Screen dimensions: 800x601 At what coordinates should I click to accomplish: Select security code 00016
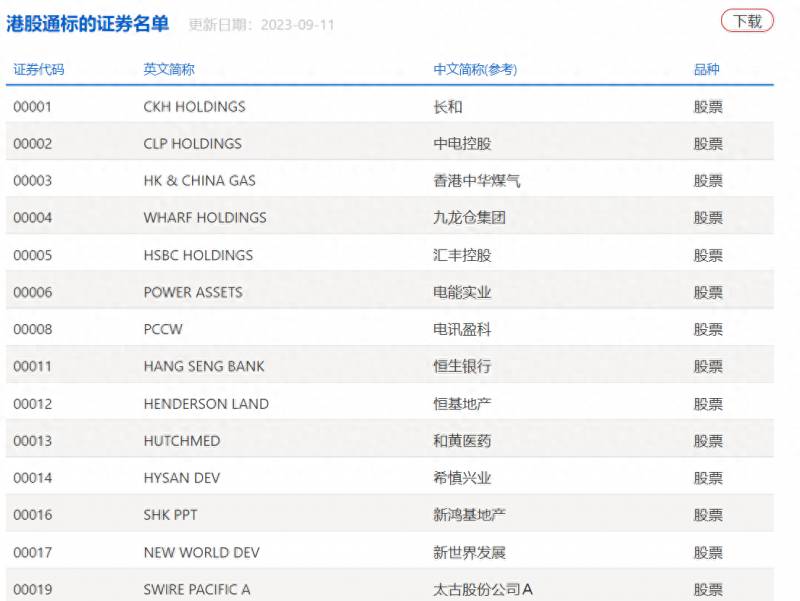coord(33,515)
